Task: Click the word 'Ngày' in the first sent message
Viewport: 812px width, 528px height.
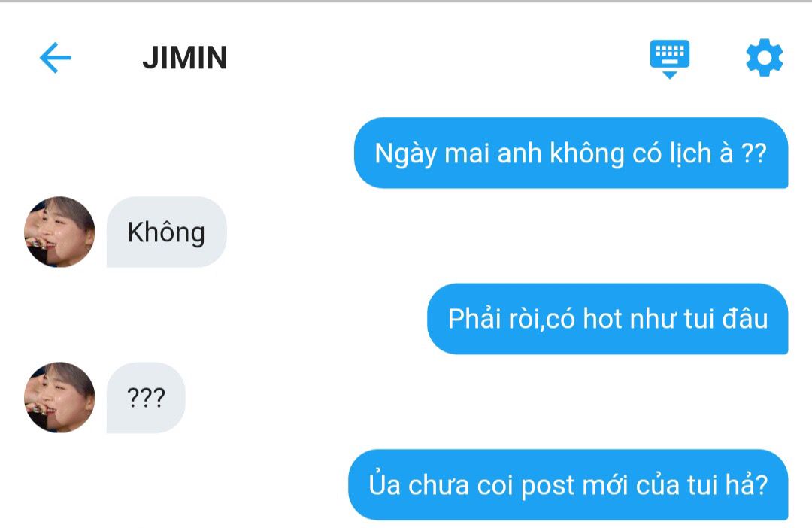Action: pyautogui.click(x=406, y=154)
